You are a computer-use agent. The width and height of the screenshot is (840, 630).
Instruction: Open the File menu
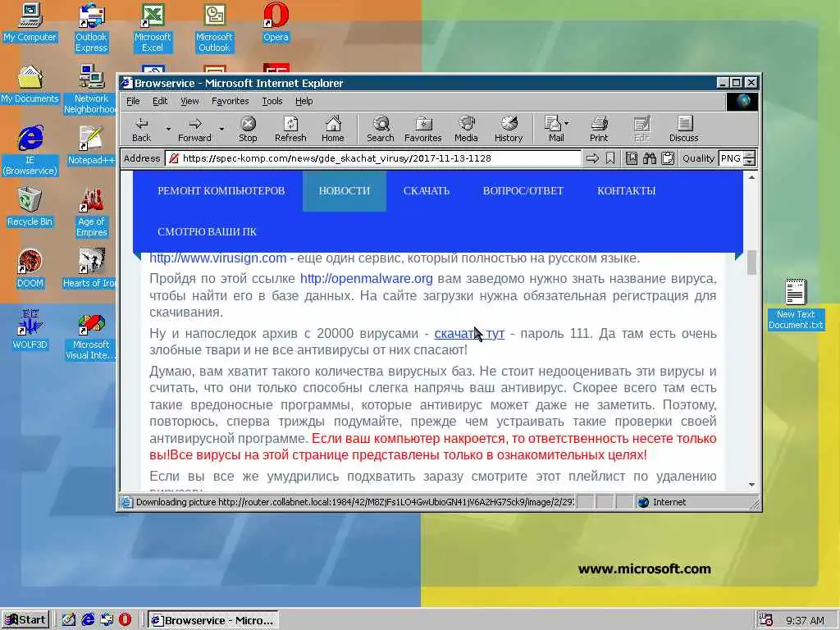pos(133,101)
